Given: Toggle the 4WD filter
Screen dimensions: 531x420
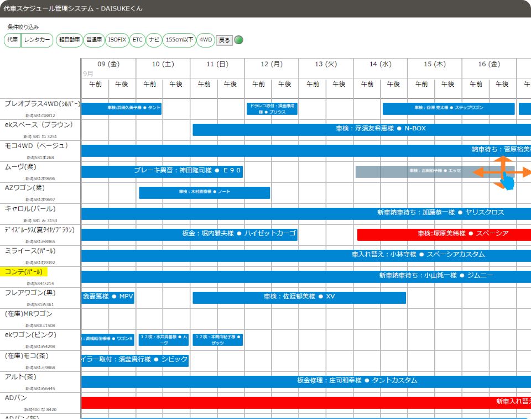Looking at the screenshot, I should coord(206,40).
